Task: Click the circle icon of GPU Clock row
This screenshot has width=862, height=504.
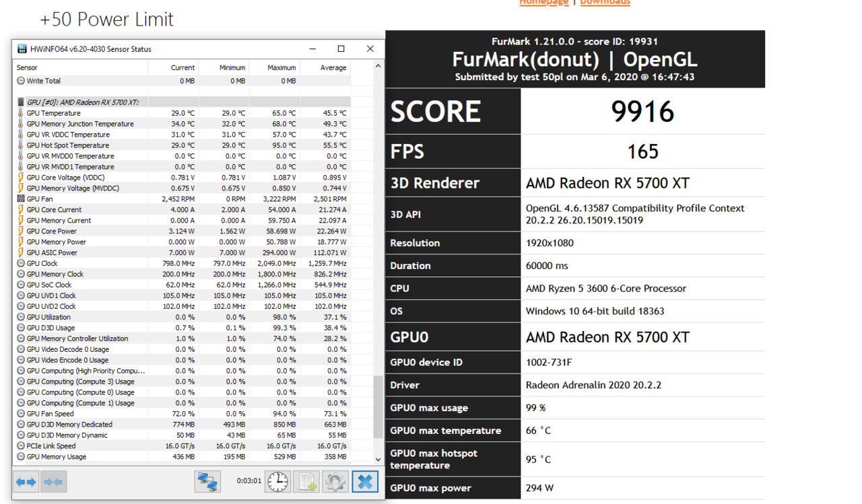Action: coord(21,264)
